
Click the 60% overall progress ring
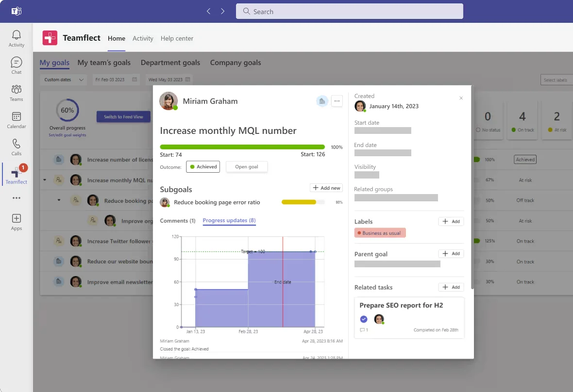point(67,110)
